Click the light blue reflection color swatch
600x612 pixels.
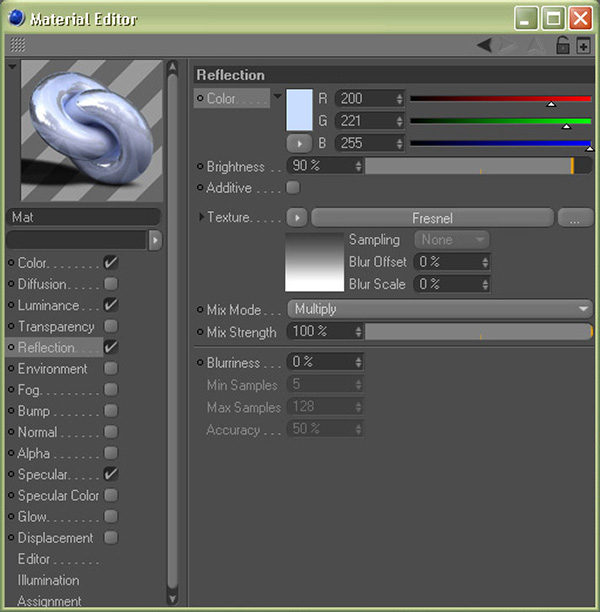click(300, 109)
